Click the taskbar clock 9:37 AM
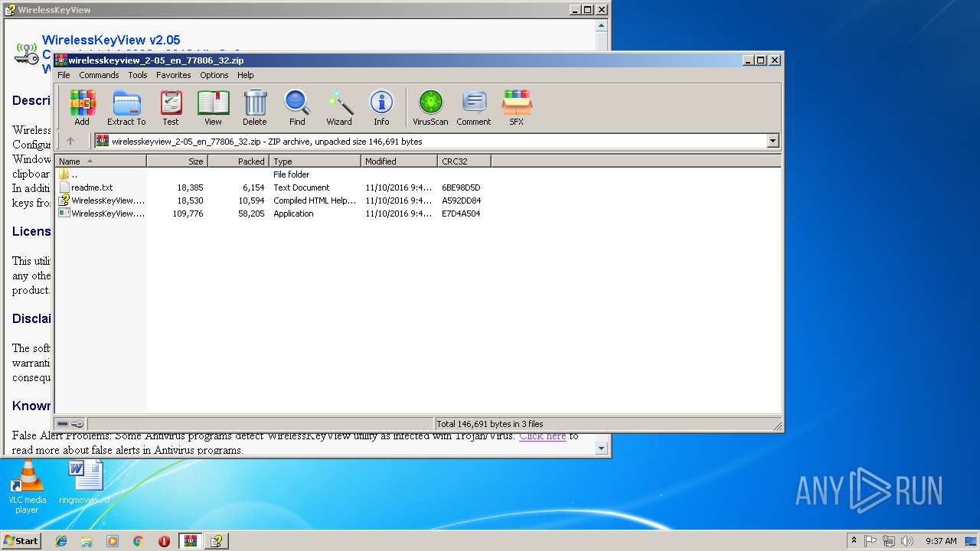The width and height of the screenshot is (980, 551). (x=941, y=541)
